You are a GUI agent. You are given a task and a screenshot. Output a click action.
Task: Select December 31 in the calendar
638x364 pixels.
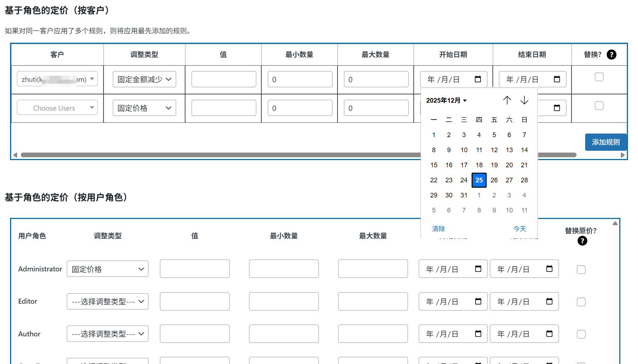click(464, 195)
